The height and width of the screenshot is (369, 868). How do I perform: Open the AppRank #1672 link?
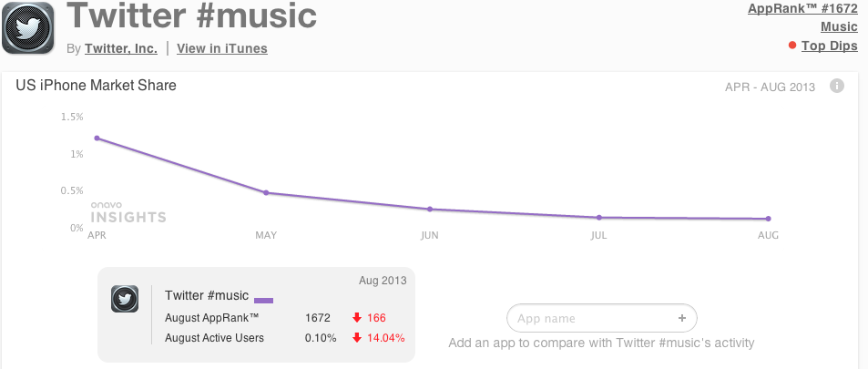(x=802, y=8)
